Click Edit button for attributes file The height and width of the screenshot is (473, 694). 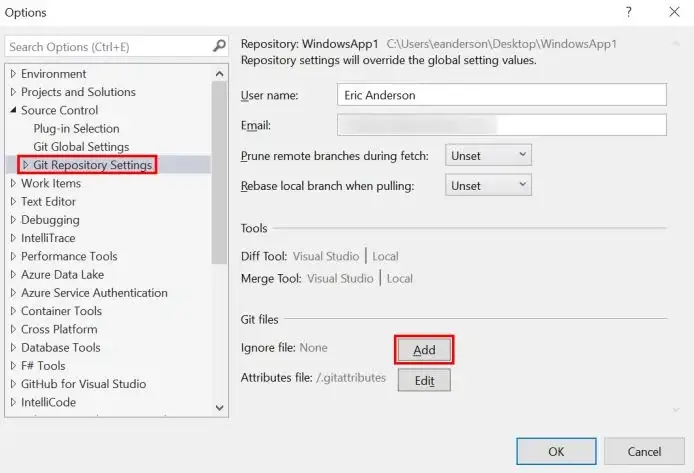(x=424, y=380)
